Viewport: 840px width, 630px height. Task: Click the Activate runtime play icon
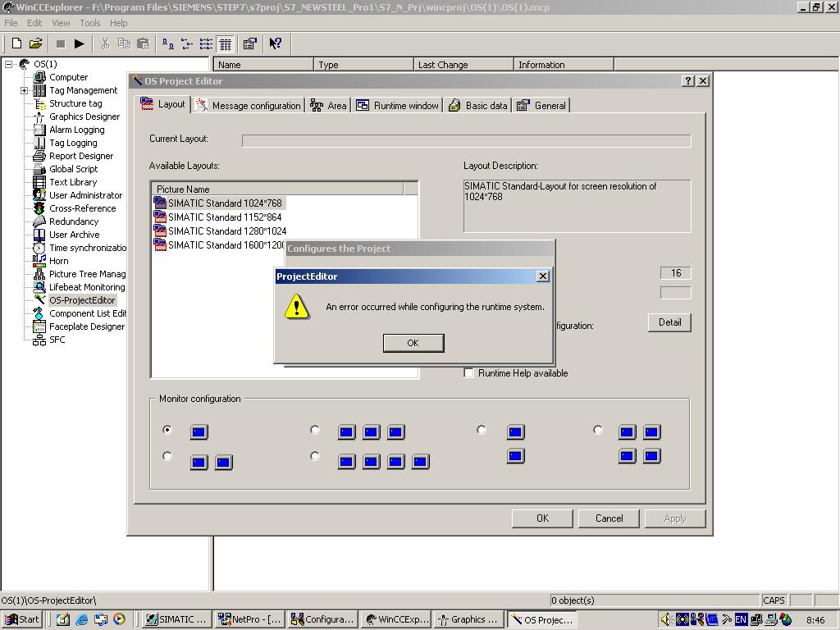tap(80, 43)
